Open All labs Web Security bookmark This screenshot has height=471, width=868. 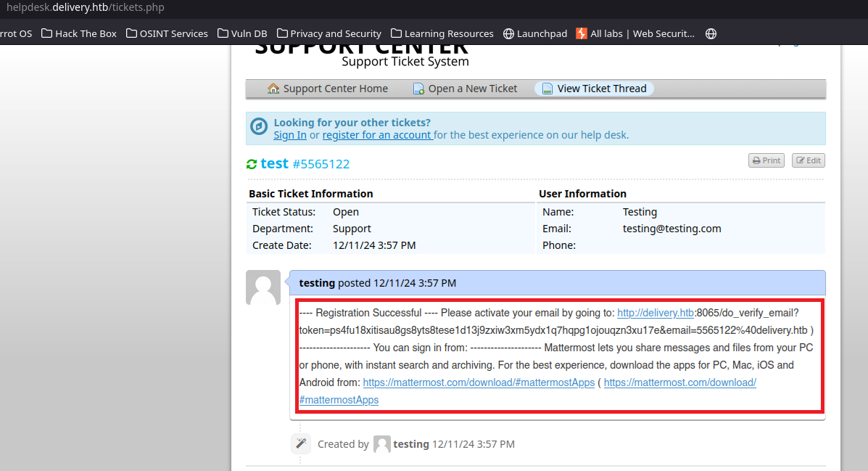coord(635,33)
